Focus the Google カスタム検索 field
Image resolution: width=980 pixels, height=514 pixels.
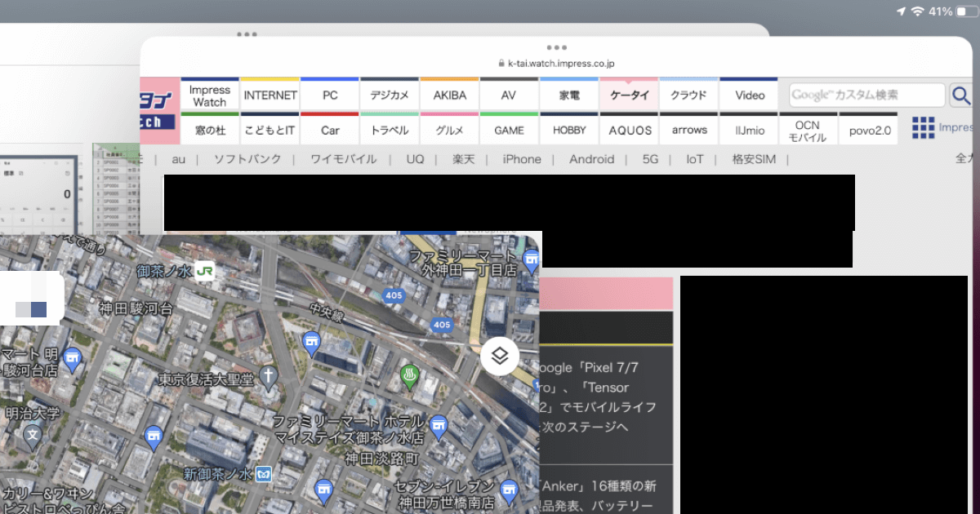[866, 95]
